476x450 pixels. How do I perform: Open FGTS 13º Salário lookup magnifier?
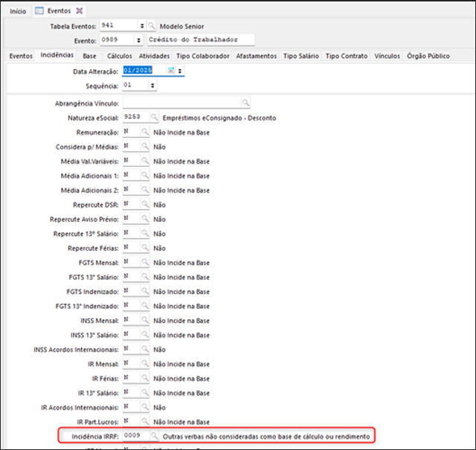145,276
